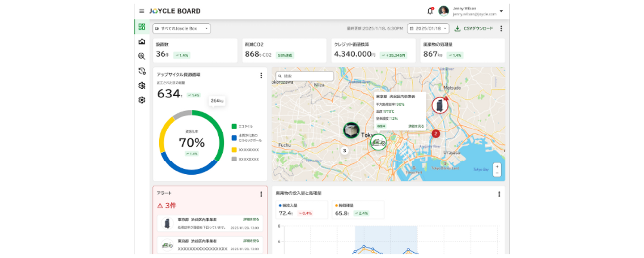Open notifications bell icon
This screenshot has width=644, height=258.
(430, 11)
